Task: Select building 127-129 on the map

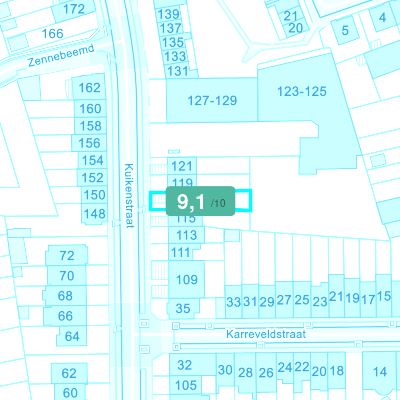Action: [x=212, y=100]
